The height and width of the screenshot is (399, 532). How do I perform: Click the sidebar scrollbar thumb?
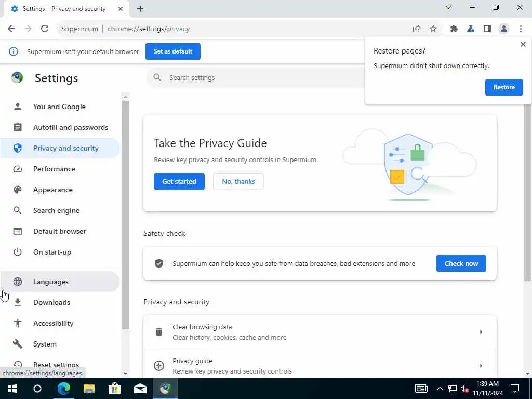pos(126,215)
